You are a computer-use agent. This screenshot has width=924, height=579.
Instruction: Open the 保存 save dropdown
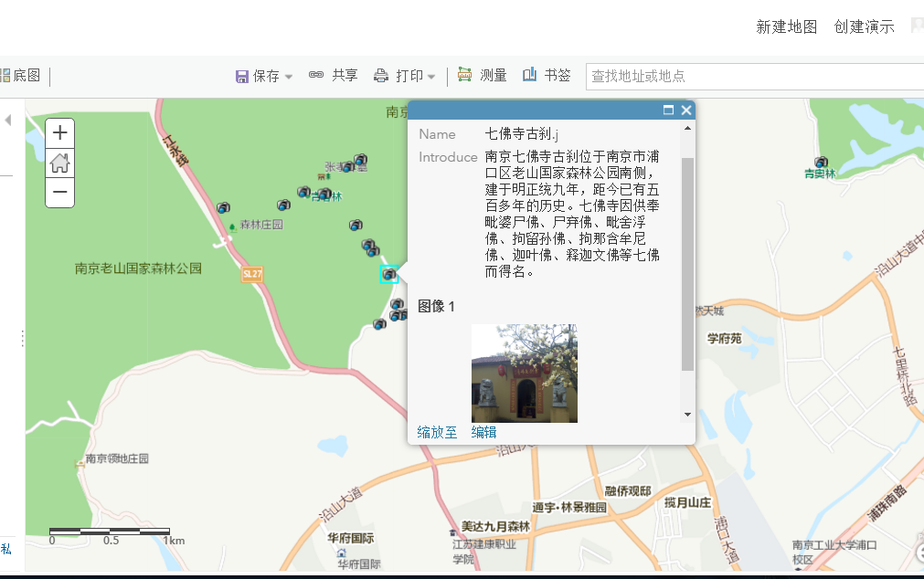coord(263,76)
